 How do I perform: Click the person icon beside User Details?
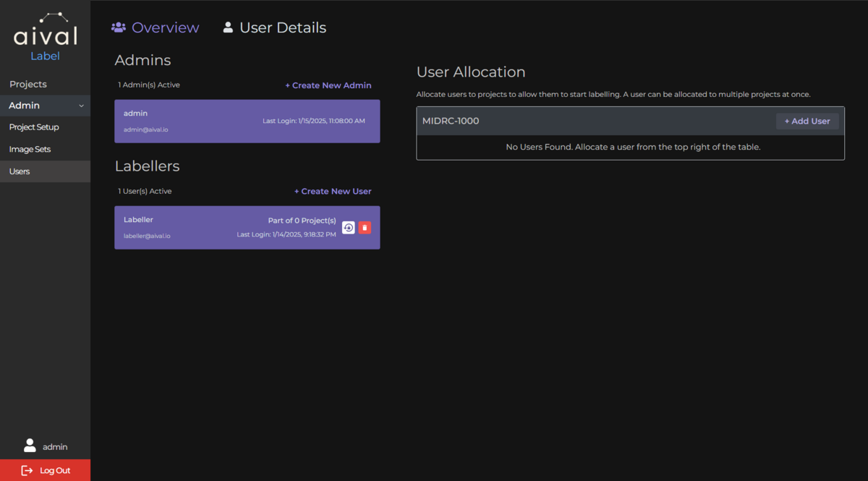(x=228, y=27)
